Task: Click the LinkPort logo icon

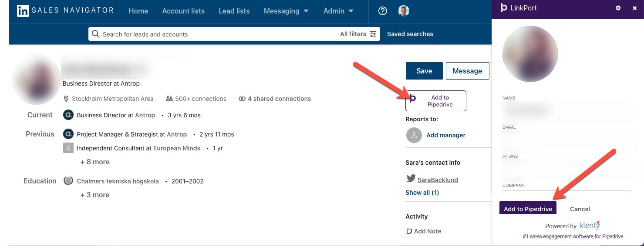Action: (504, 8)
